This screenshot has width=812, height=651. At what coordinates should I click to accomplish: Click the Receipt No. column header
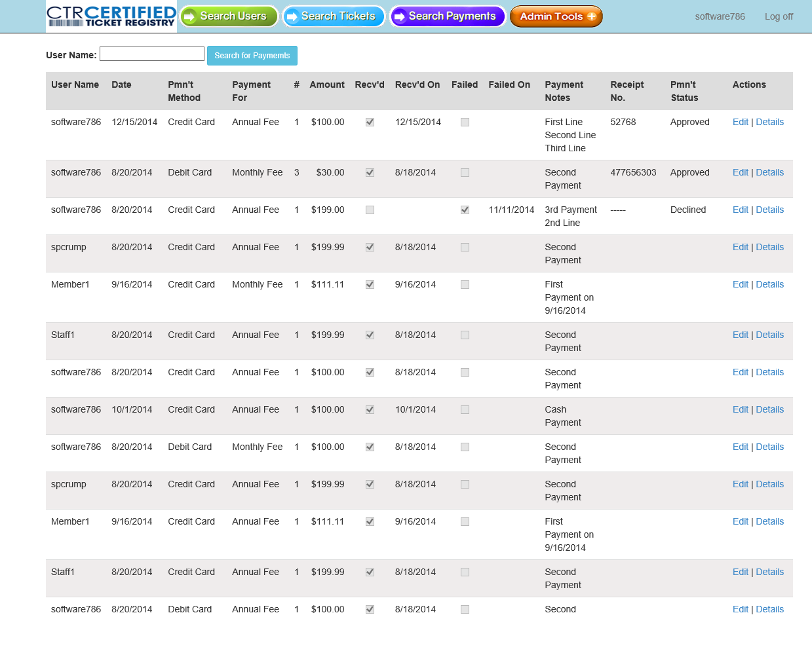pyautogui.click(x=627, y=91)
